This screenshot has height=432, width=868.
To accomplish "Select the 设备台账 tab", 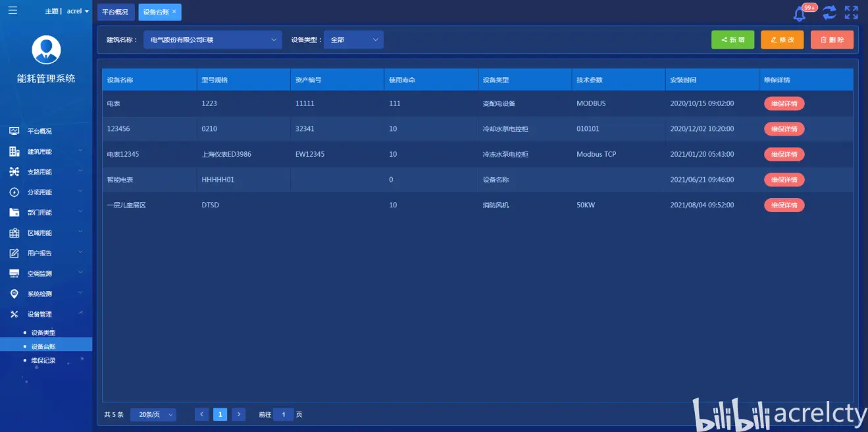I will [155, 12].
